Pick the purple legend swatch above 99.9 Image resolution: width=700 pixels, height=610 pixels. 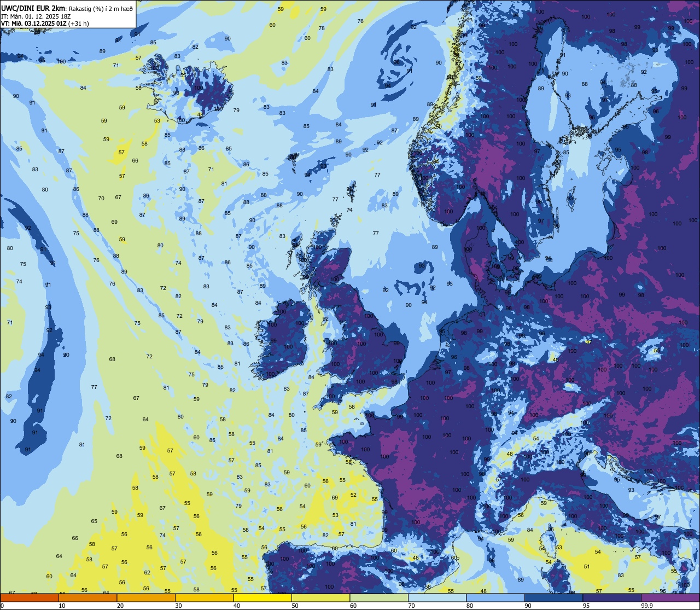[x=670, y=597]
